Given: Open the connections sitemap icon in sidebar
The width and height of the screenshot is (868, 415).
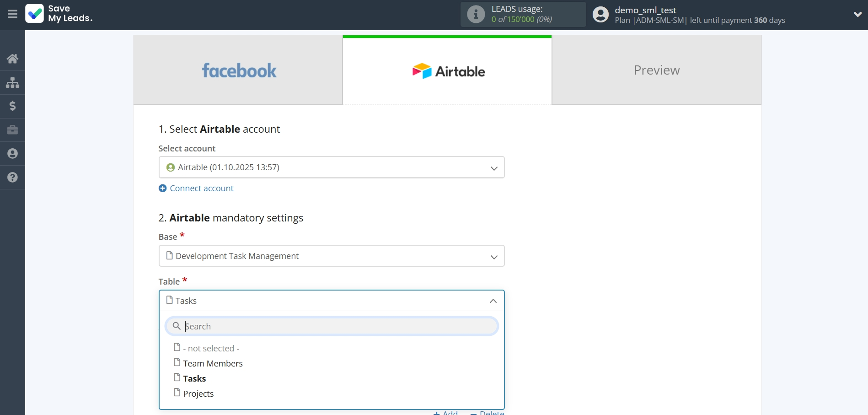Looking at the screenshot, I should click(x=12, y=82).
